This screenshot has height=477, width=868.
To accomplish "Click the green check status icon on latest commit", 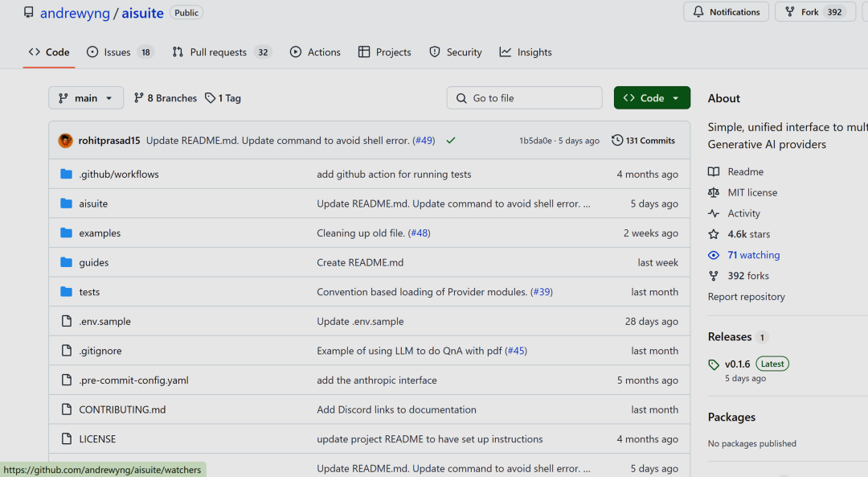I will point(451,141).
